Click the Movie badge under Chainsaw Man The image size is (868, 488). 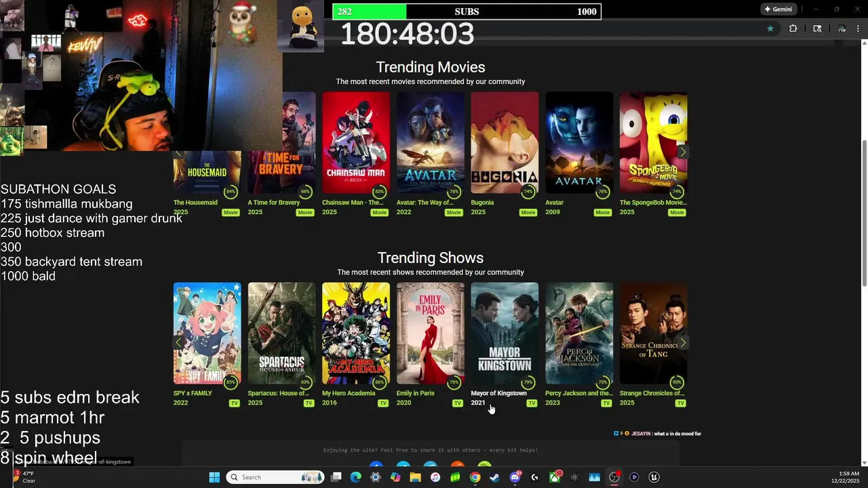coord(379,212)
